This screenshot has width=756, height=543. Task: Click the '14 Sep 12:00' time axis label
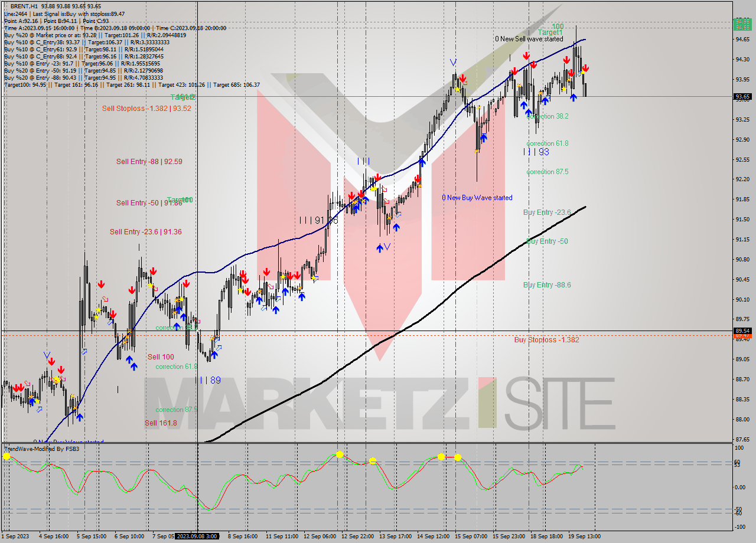(433, 536)
